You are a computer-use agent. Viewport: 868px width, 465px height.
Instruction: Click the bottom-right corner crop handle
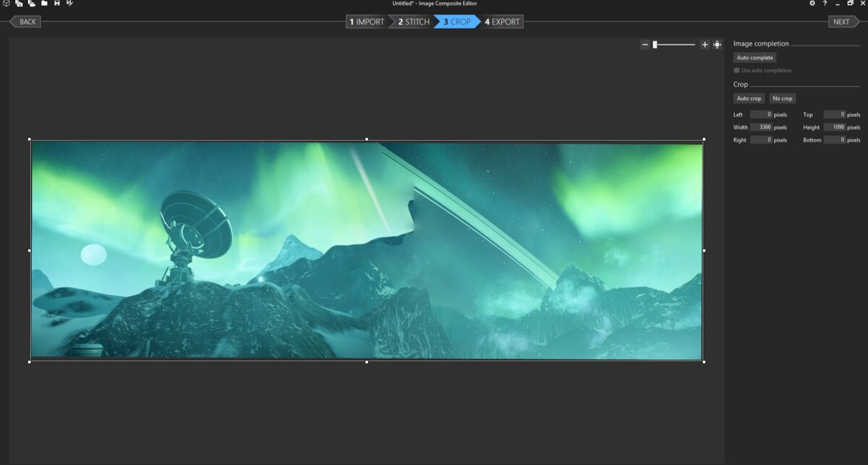tap(704, 362)
